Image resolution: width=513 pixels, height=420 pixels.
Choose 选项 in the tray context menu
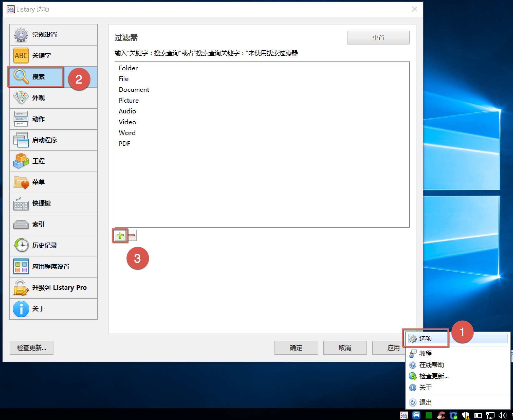[x=458, y=338]
